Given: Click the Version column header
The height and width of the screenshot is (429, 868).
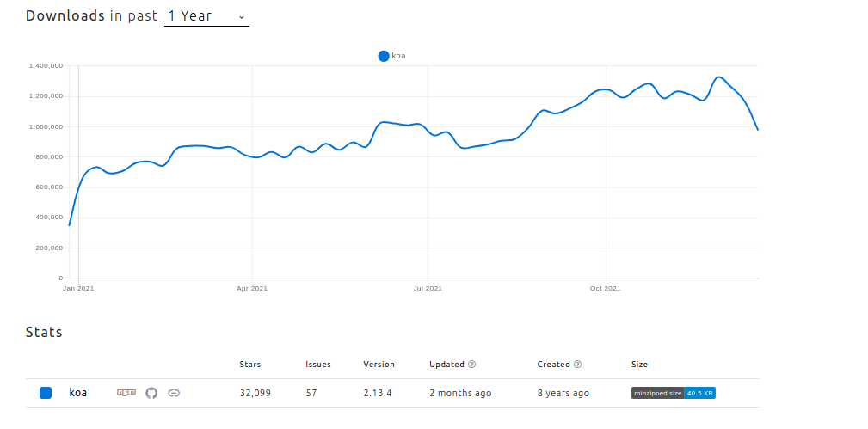Looking at the screenshot, I should point(379,365).
